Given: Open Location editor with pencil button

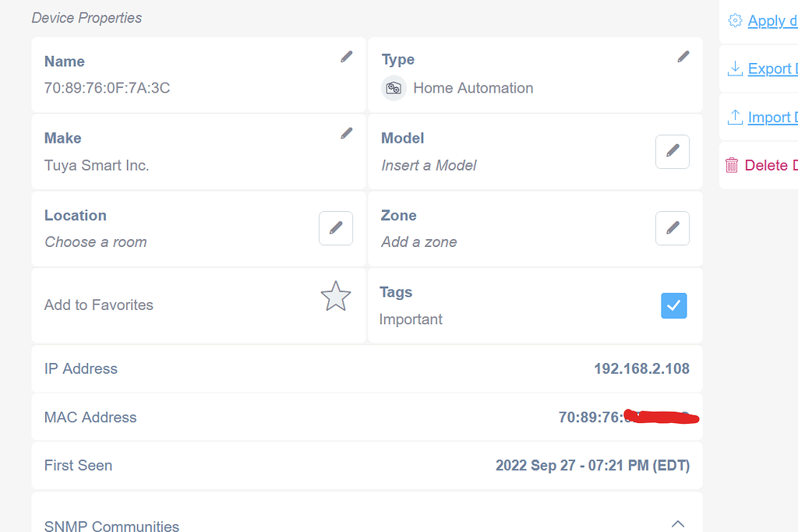Looking at the screenshot, I should [x=336, y=228].
